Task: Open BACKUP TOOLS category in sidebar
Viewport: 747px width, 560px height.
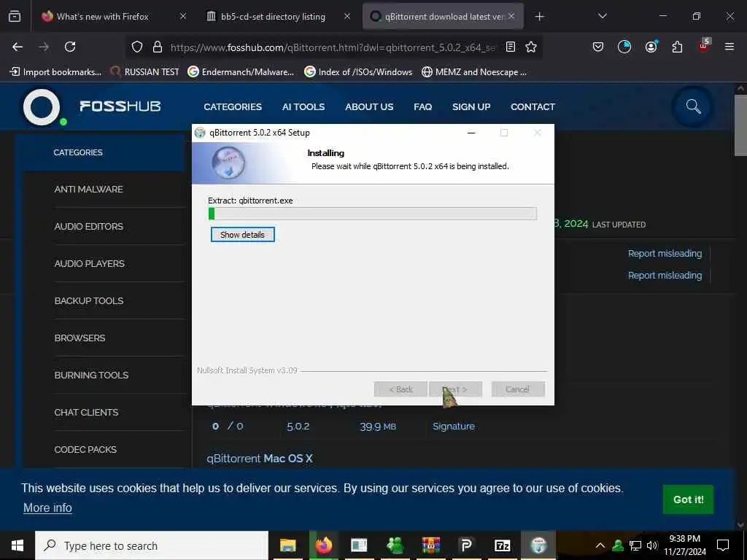Action: [89, 300]
